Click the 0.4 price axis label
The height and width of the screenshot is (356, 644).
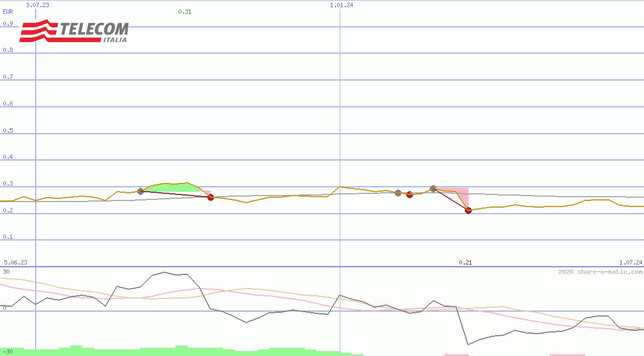point(8,157)
